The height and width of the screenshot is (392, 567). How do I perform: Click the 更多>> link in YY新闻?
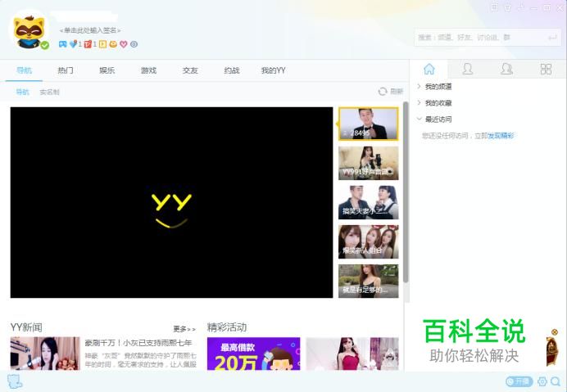(184, 329)
